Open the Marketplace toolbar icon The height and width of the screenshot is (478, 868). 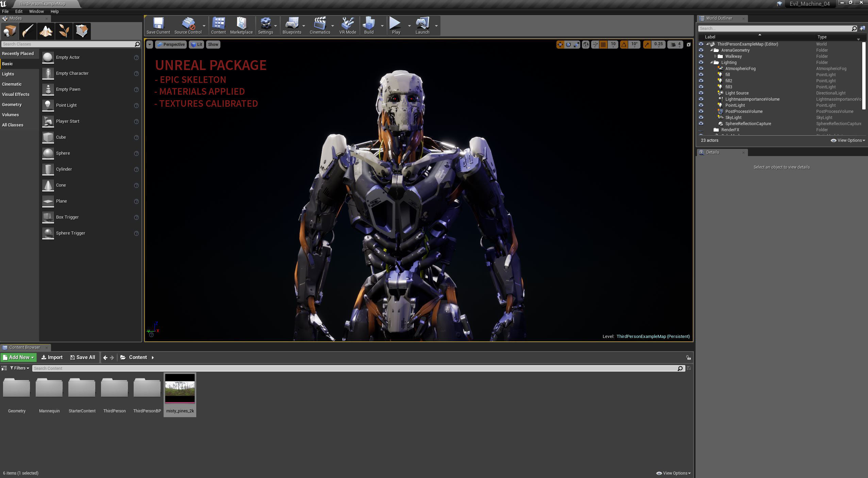pos(241,26)
